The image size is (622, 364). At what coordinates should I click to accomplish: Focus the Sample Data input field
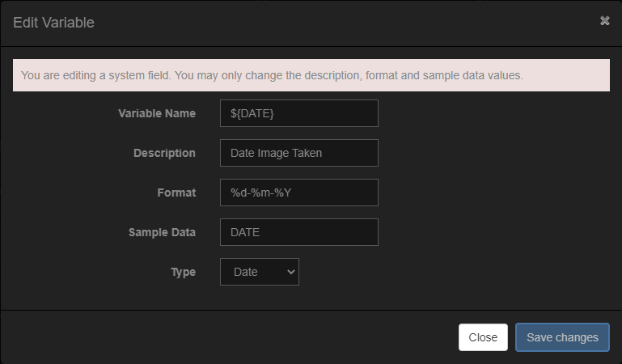point(299,232)
